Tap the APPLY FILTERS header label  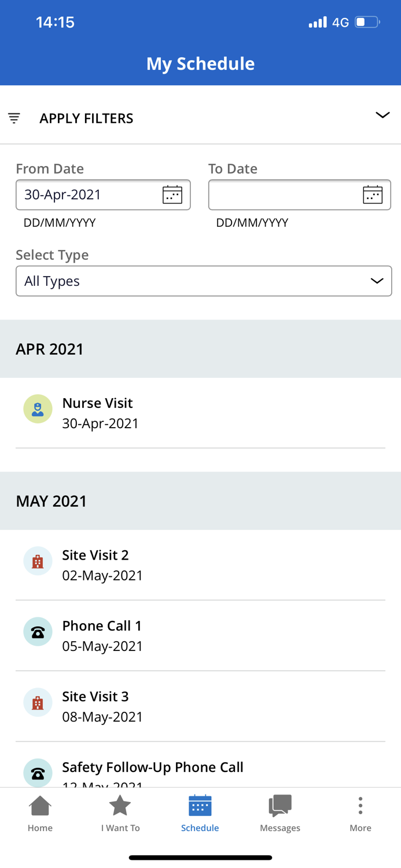[x=86, y=118]
